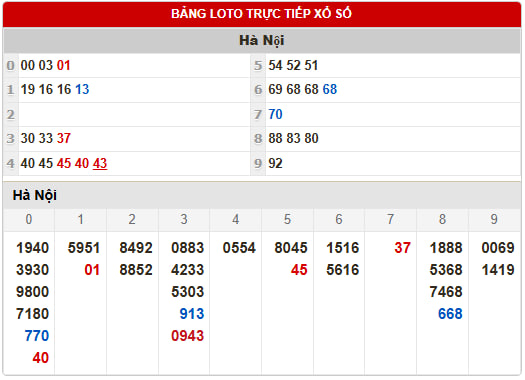Click the red 'BẢNG LOTO TRỰC TIẾP XỔ SỐ' header
Viewport: 525px width, 380px height.
(x=262, y=14)
